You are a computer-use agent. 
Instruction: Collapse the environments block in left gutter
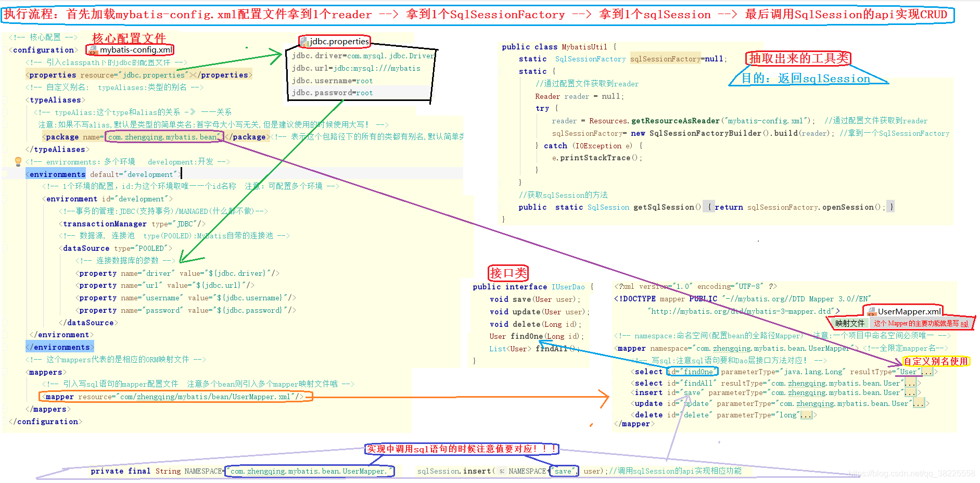click(x=4, y=174)
